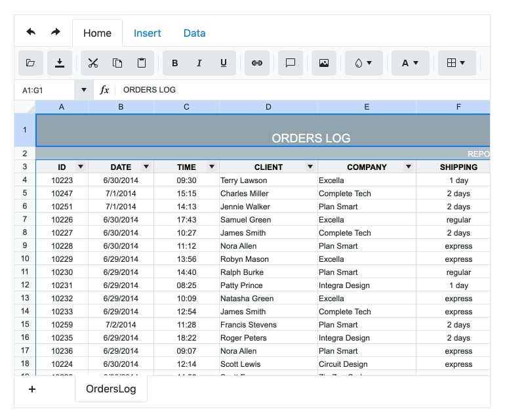This screenshot has width=505, height=420.
Task: Open the CLIENT column filter dropdown
Action: [x=310, y=167]
